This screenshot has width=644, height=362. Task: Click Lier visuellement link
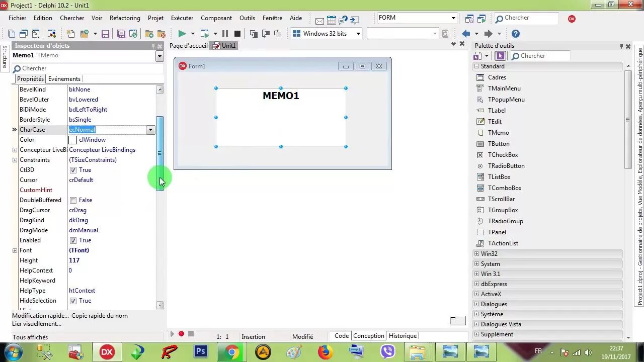37,324
